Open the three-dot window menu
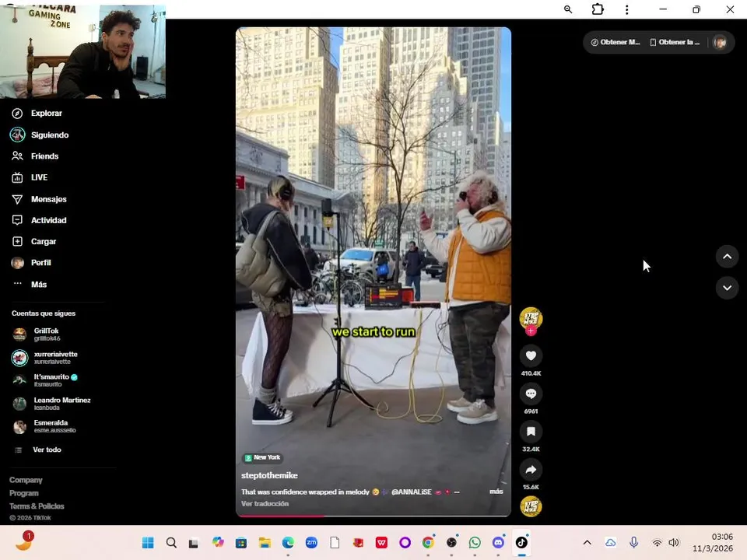Image resolution: width=747 pixels, height=560 pixels. coord(627,9)
